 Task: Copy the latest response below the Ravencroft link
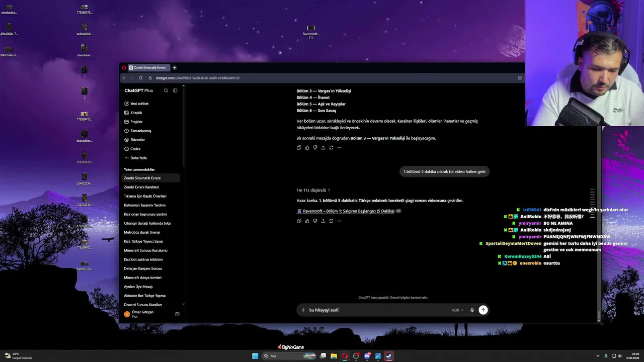[x=299, y=221]
